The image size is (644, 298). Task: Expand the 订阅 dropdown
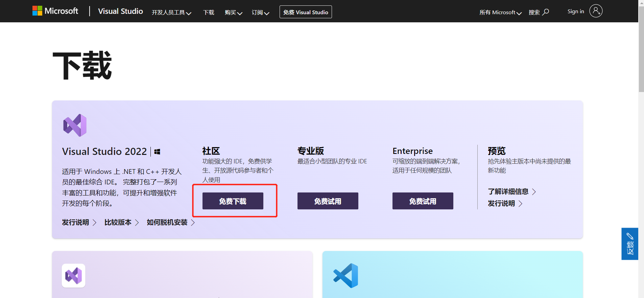point(260,13)
